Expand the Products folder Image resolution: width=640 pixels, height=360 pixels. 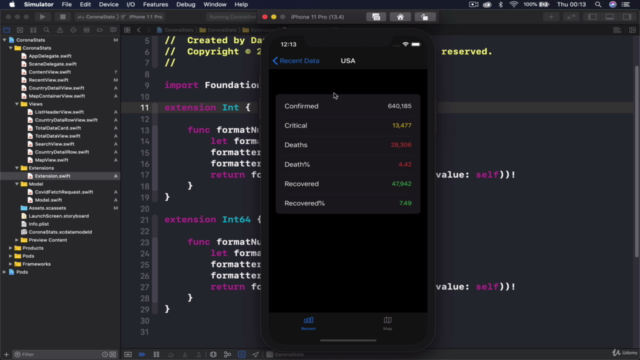coord(11,248)
